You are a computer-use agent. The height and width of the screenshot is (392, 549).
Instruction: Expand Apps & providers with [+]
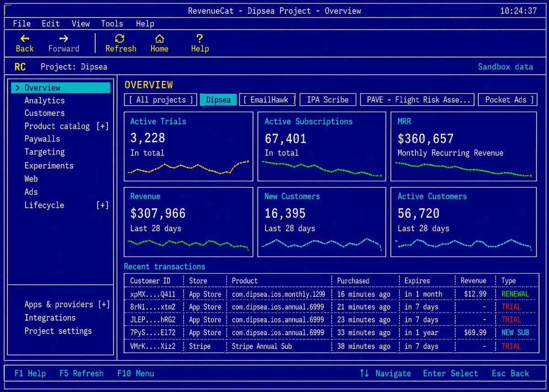click(104, 305)
